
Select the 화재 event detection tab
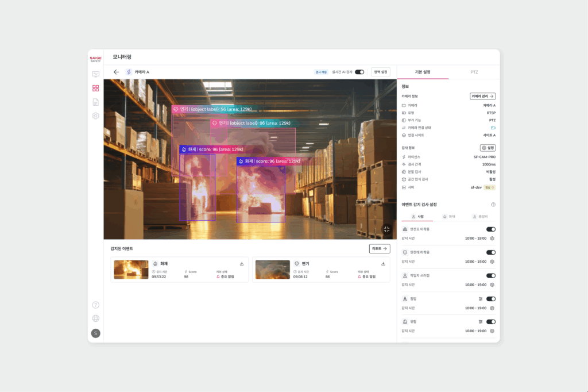(x=448, y=217)
